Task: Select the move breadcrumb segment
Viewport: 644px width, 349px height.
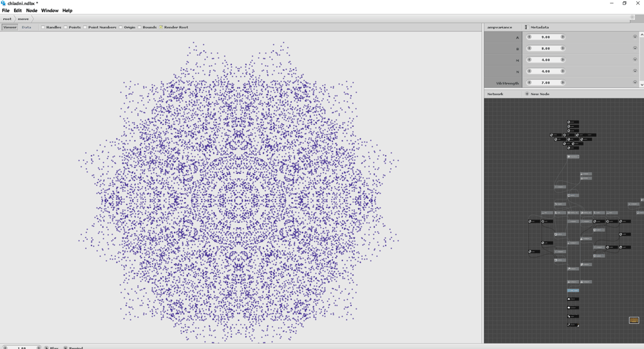Action: coord(23,19)
